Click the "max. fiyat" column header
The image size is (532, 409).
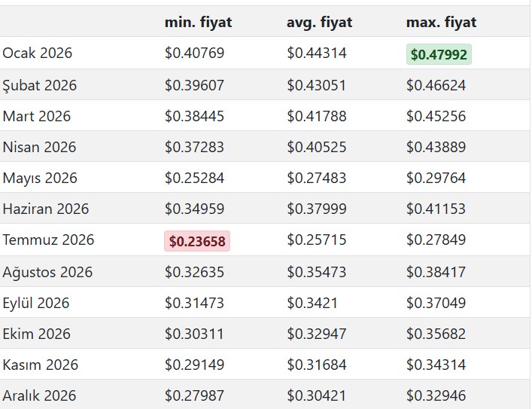coord(441,23)
